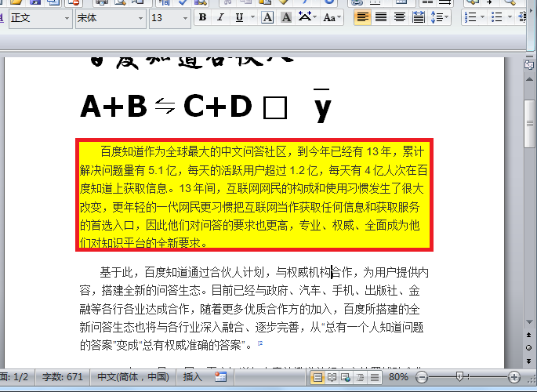The image size is (537, 392).
Task: Open underline style dropdown arrow
Action: (252, 17)
